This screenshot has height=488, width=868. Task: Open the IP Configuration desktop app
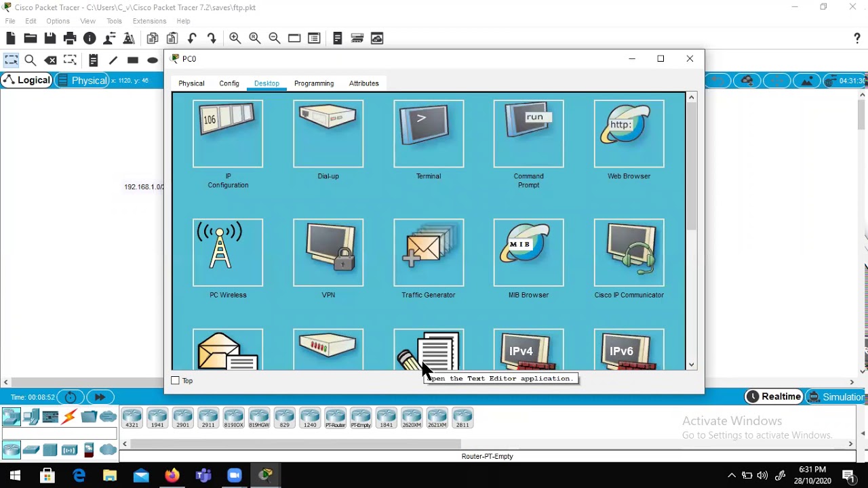click(228, 134)
